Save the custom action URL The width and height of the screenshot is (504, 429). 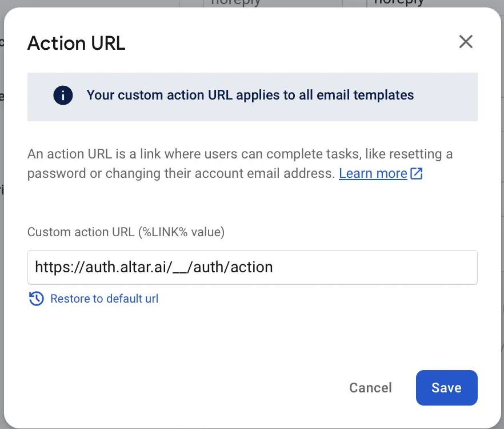[x=446, y=388]
